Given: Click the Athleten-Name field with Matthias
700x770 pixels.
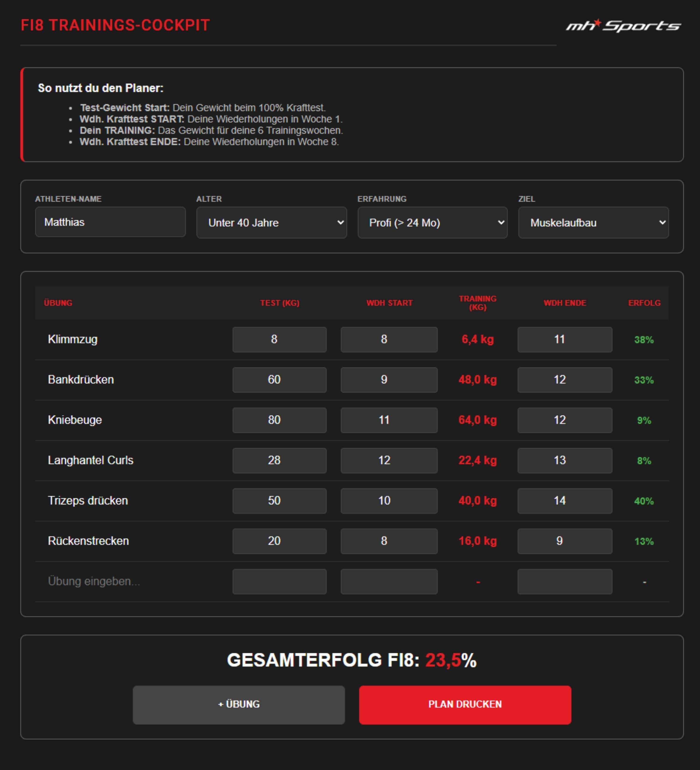Looking at the screenshot, I should tap(110, 222).
